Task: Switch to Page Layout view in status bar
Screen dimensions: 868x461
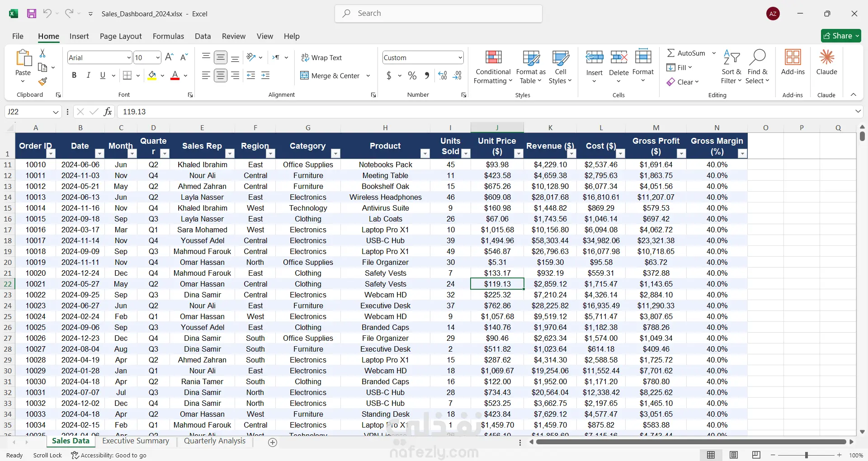Action: [x=734, y=455]
